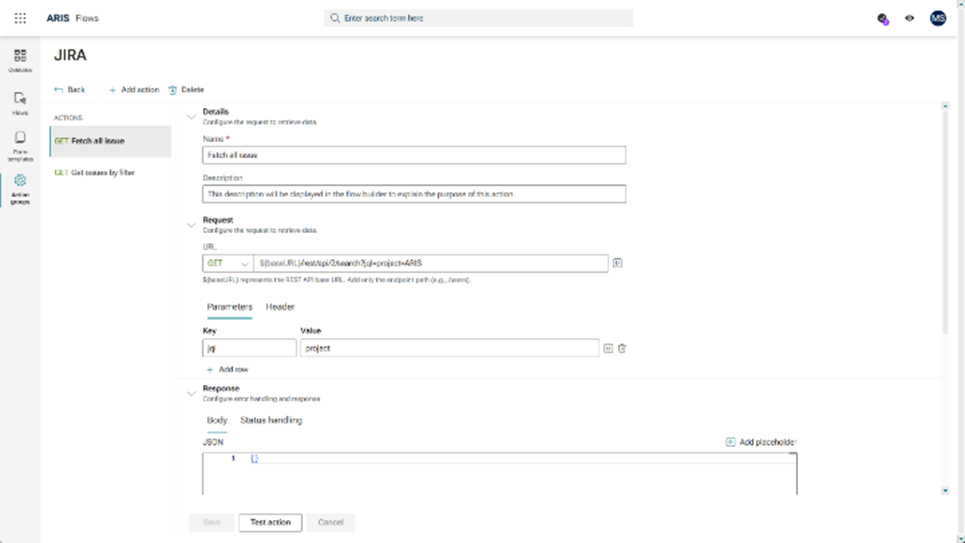This screenshot has width=965, height=543.
Task: Open the GET method dropdown
Action: [x=228, y=263]
